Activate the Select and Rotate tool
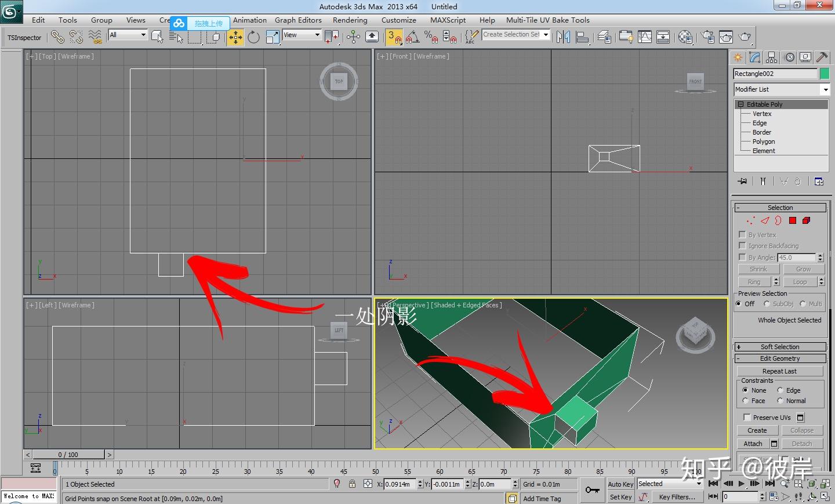 tap(253, 37)
